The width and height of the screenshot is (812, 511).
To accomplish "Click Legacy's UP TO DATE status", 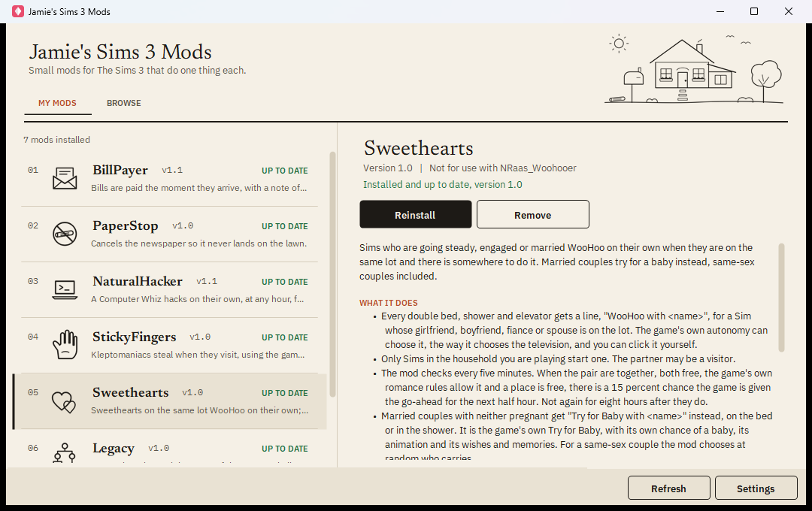I will (x=284, y=449).
